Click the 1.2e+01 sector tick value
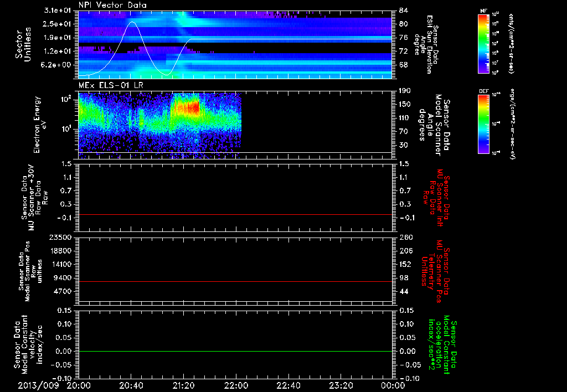 click(x=58, y=51)
